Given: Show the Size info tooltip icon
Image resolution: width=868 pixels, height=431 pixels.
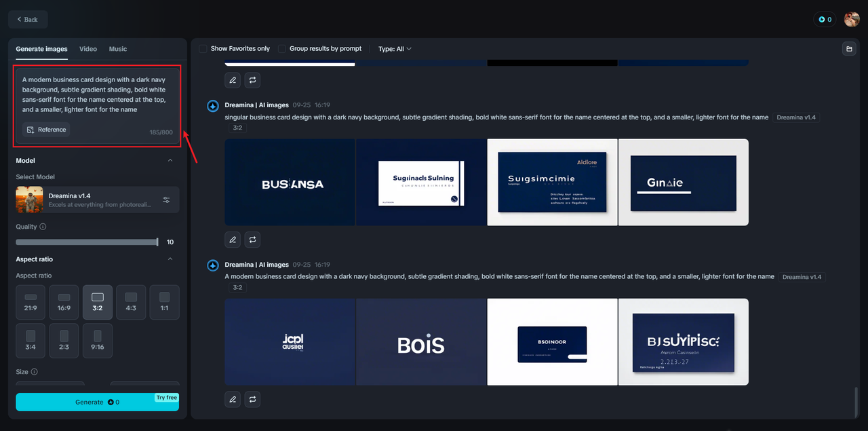Looking at the screenshot, I should pos(35,372).
